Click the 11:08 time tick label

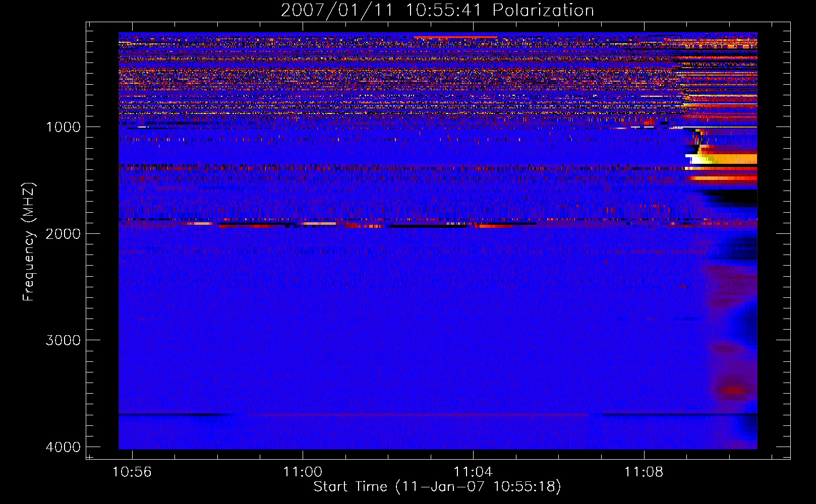(x=644, y=472)
